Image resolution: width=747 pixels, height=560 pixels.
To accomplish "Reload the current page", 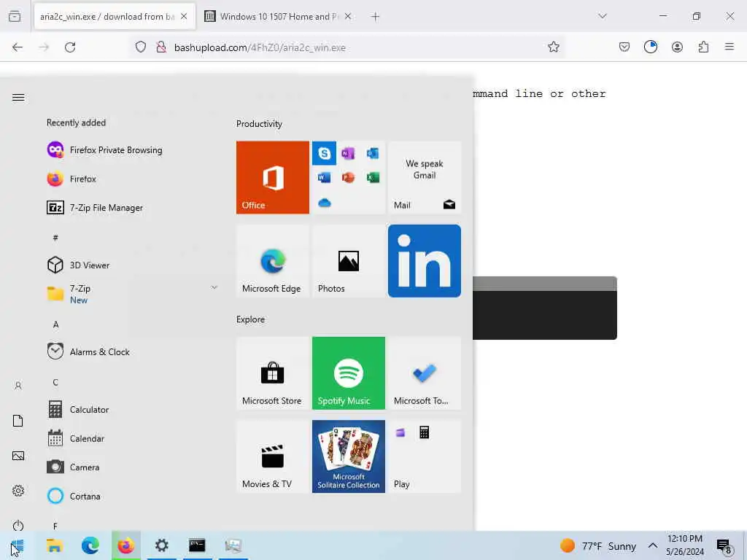I will [x=70, y=47].
